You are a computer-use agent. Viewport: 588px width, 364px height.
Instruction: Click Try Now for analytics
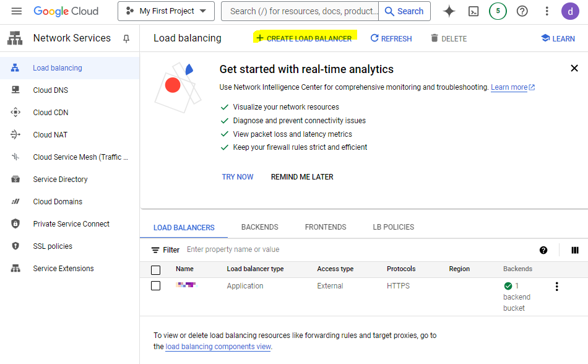[x=238, y=177]
